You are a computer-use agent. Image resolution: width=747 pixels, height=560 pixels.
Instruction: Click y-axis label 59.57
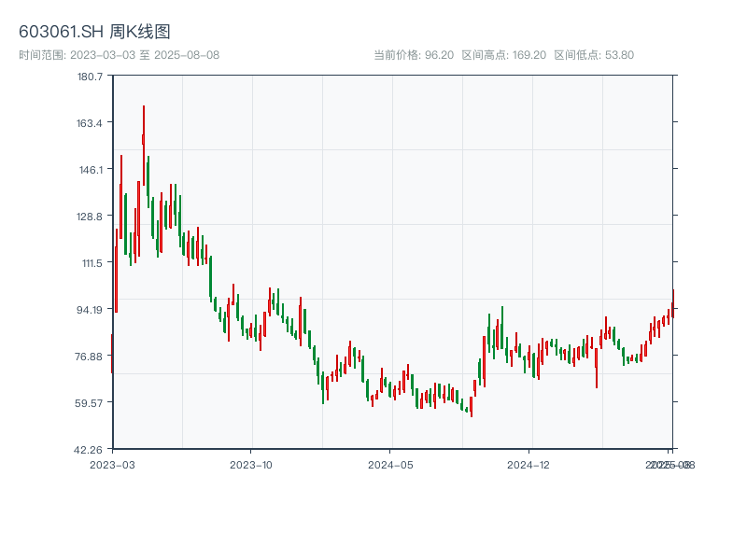pos(89,403)
